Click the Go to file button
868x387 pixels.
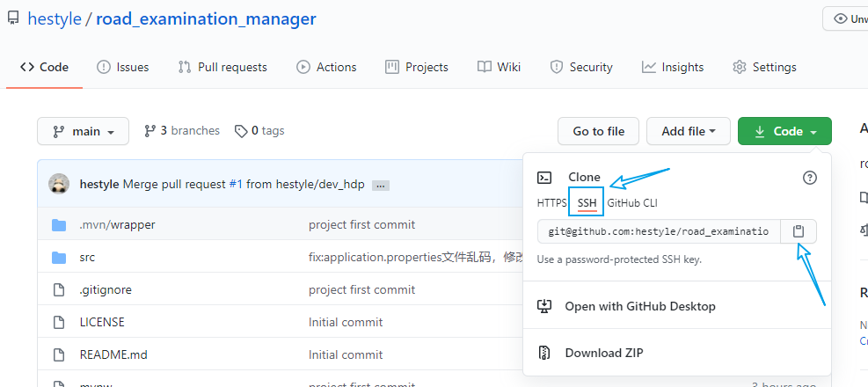(x=598, y=131)
